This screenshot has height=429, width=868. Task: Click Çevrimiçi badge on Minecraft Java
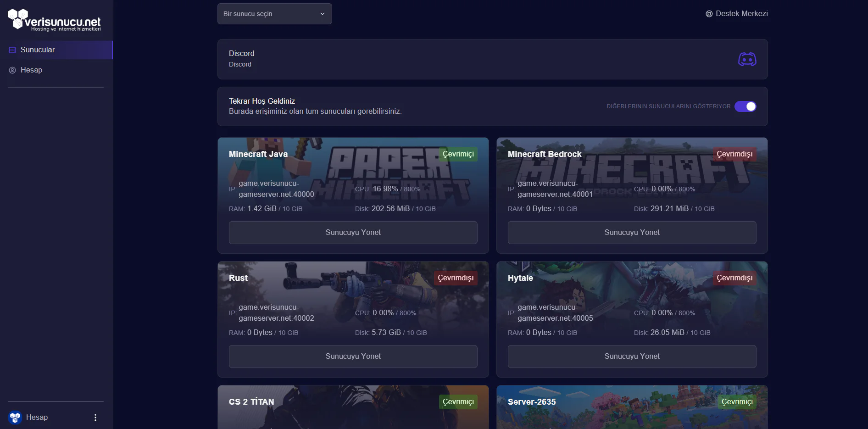pyautogui.click(x=458, y=154)
